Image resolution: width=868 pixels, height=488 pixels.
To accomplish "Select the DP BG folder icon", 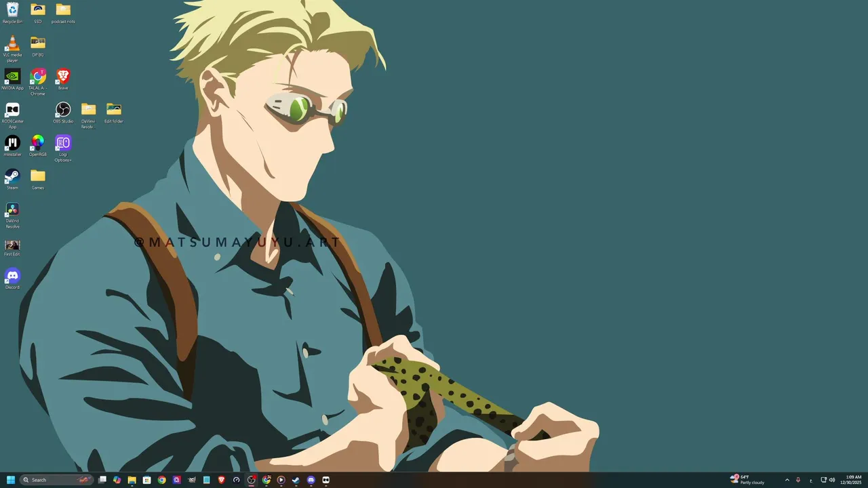I will (38, 46).
